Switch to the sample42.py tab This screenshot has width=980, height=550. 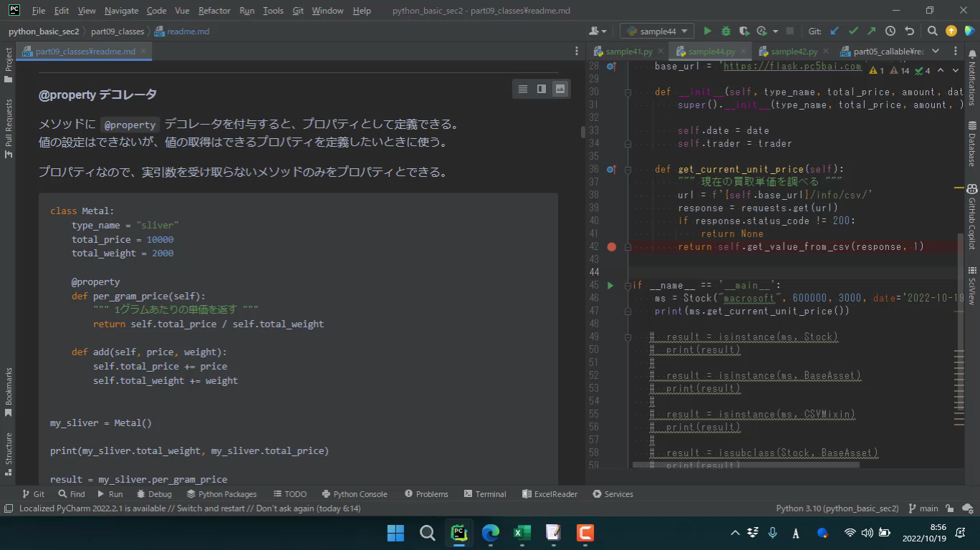pyautogui.click(x=793, y=52)
